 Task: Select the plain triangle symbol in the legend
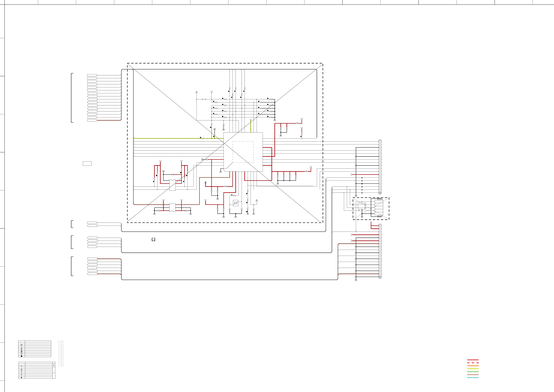22,347
